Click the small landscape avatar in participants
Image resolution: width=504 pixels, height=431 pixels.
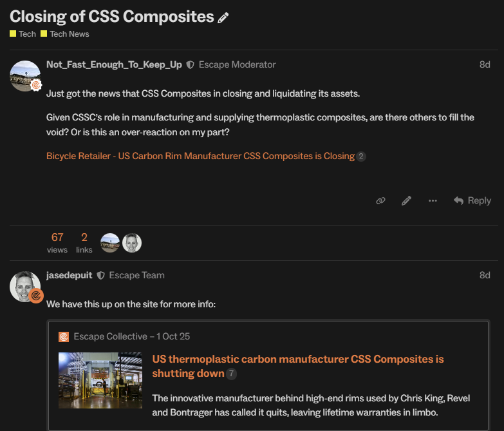(110, 242)
